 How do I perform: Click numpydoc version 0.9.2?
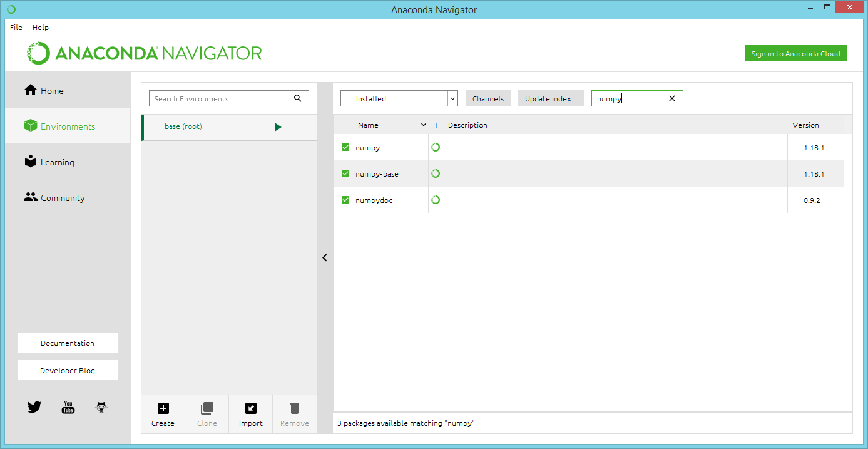tap(812, 200)
